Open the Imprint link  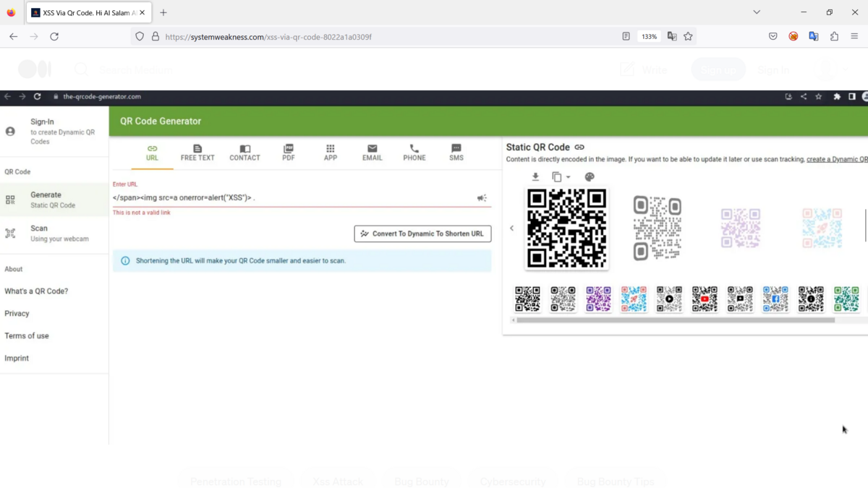[x=17, y=359]
